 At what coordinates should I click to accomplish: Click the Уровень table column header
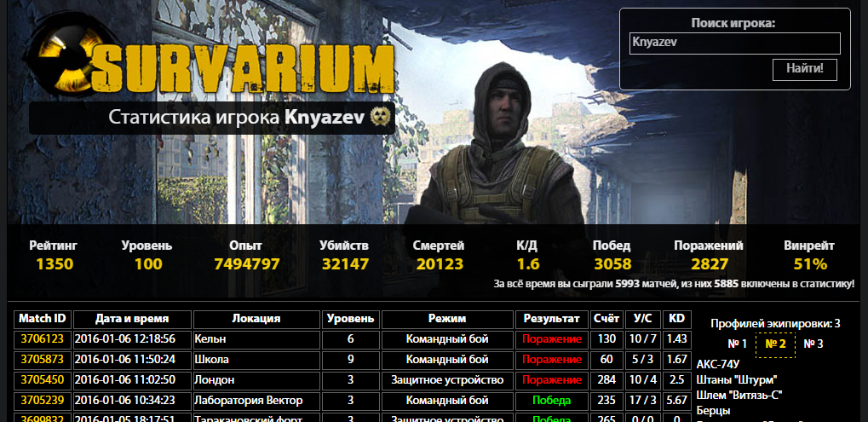pos(350,319)
